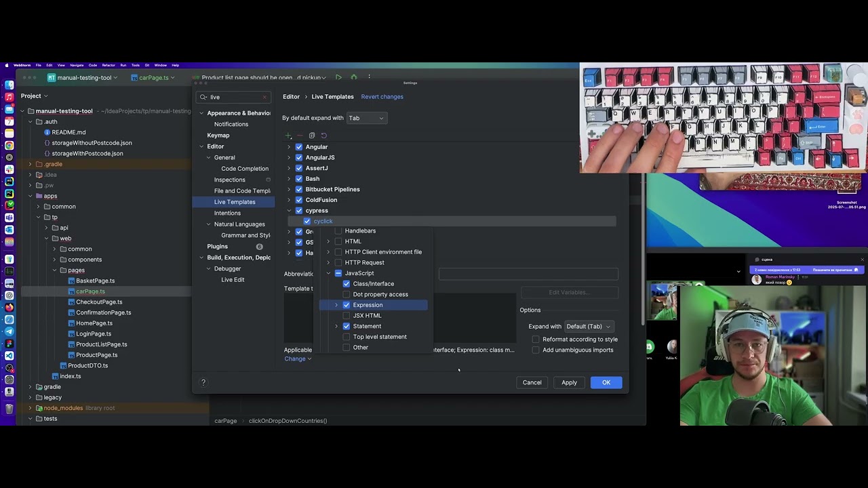Enable Add unambiguous imports option
The image size is (868, 488).
[x=536, y=350]
